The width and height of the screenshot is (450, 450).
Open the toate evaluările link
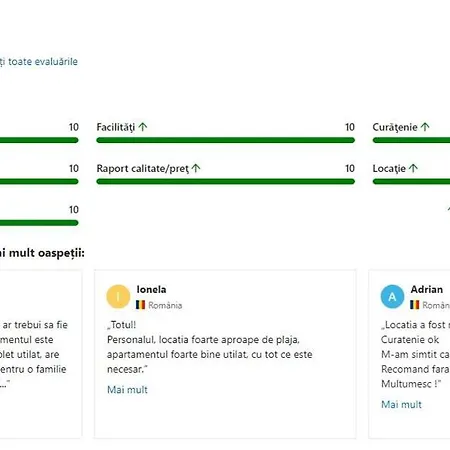[x=38, y=62]
